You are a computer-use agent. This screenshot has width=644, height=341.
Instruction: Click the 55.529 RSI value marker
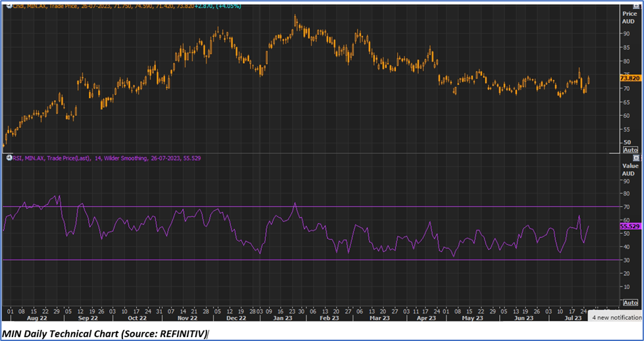[x=630, y=226]
